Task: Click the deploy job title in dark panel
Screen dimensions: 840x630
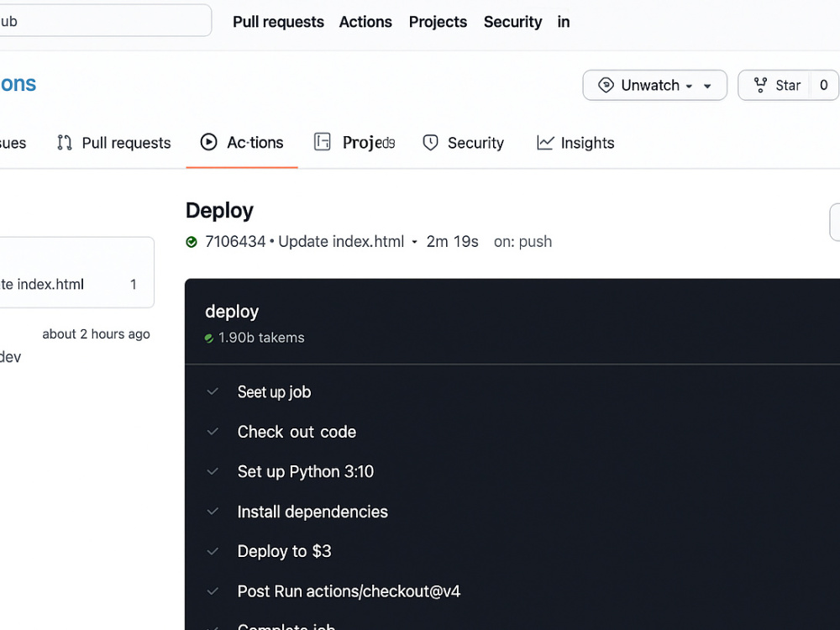Action: tap(232, 312)
